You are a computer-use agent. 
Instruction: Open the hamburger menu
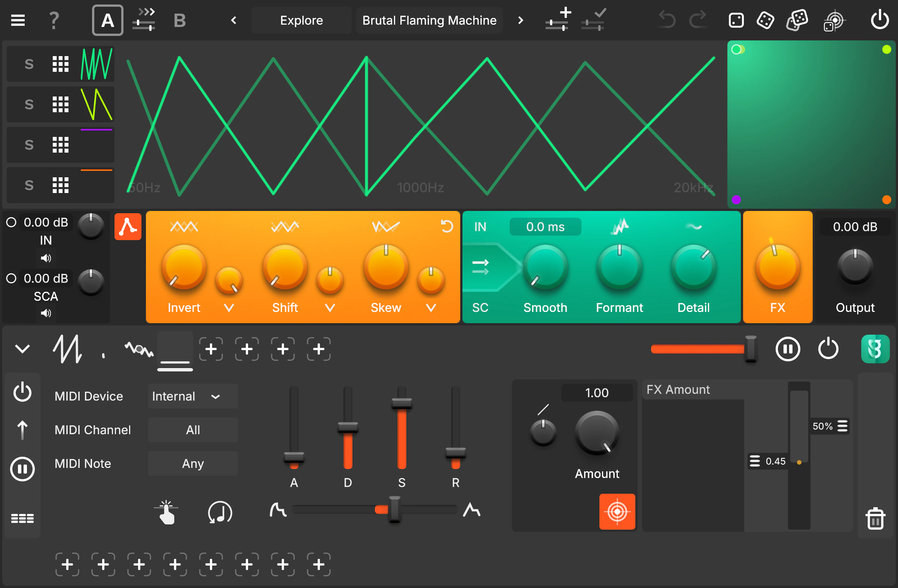[x=17, y=19]
